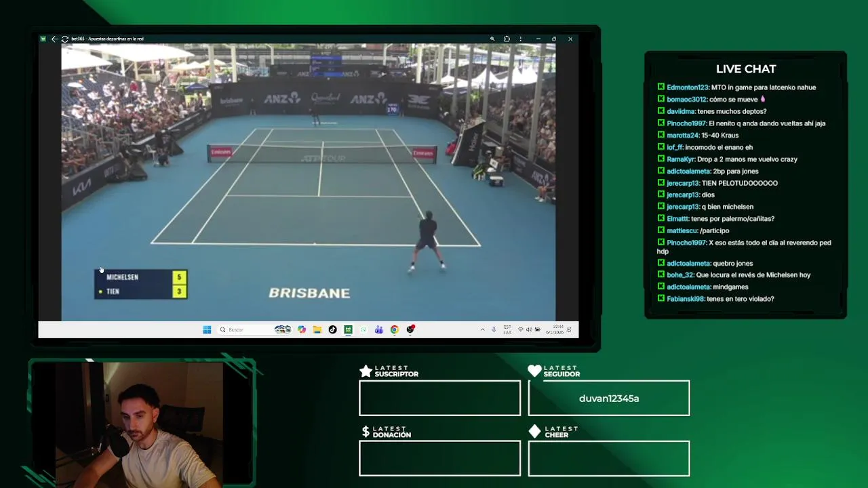
Task: Select username marotta24 in chat
Action: 683,136
